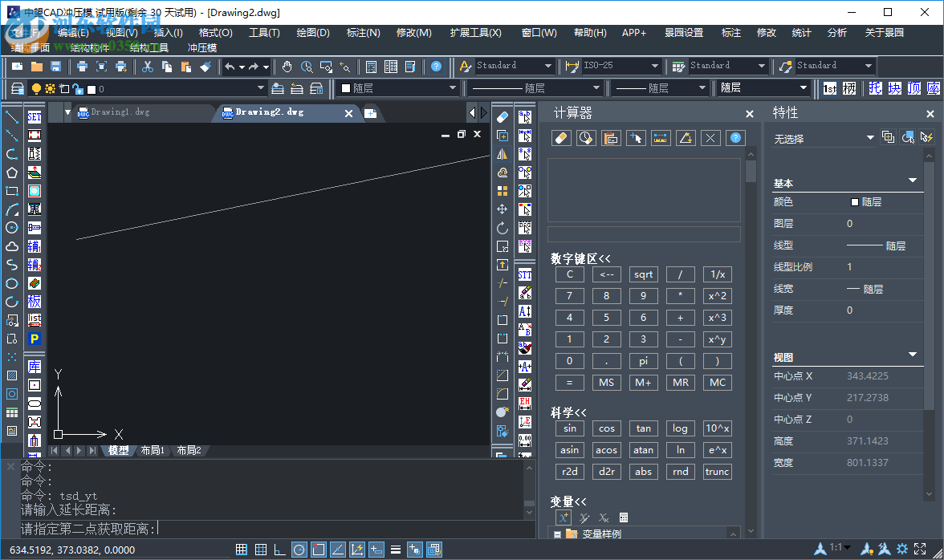
Task: Click the 颜色 color swatch in properties
Action: 854,202
